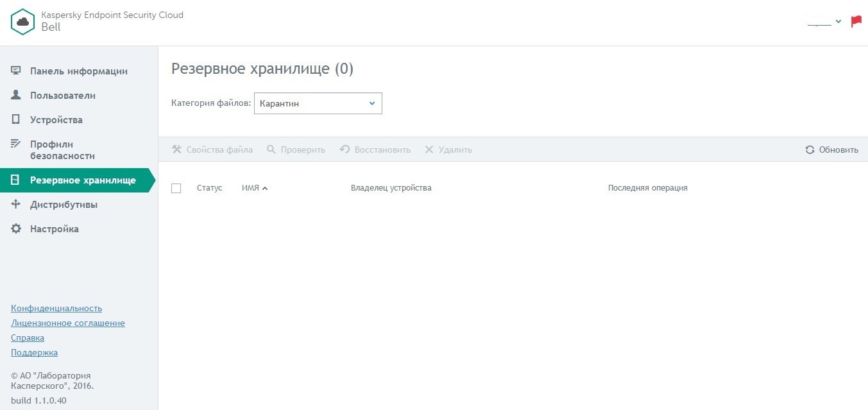
Task: Click the device icon beside Устройства
Action: [16, 119]
